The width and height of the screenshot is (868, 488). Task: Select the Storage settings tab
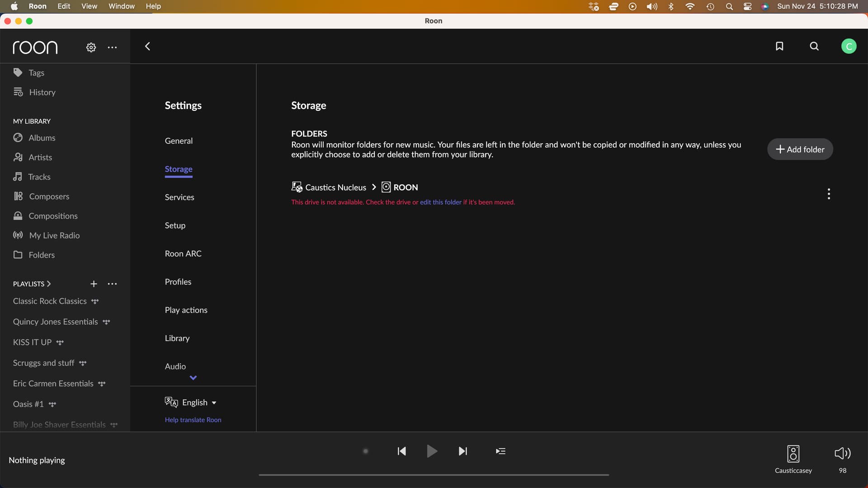coord(179,169)
